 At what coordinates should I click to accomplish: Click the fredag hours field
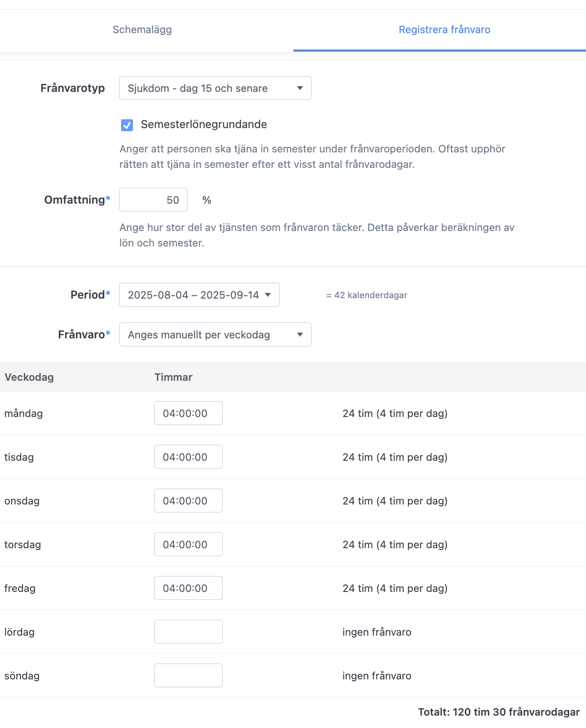(x=188, y=588)
